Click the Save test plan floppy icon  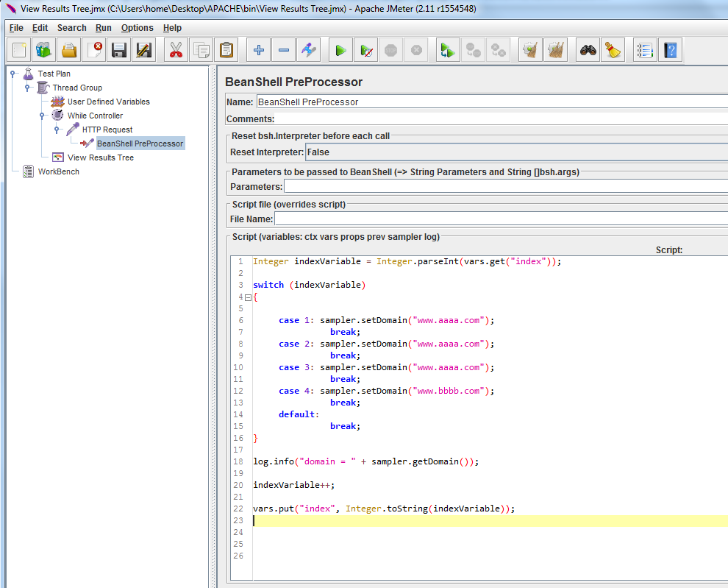coord(119,51)
